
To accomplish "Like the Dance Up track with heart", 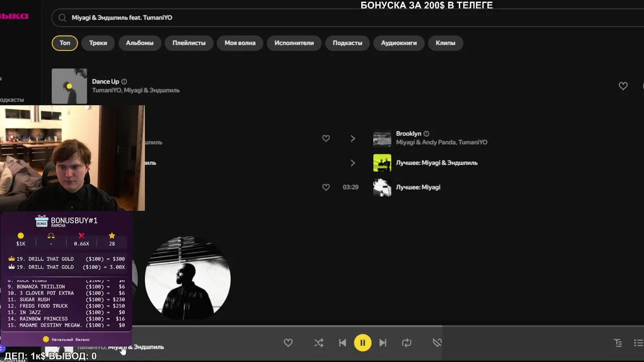I will 623,86.
